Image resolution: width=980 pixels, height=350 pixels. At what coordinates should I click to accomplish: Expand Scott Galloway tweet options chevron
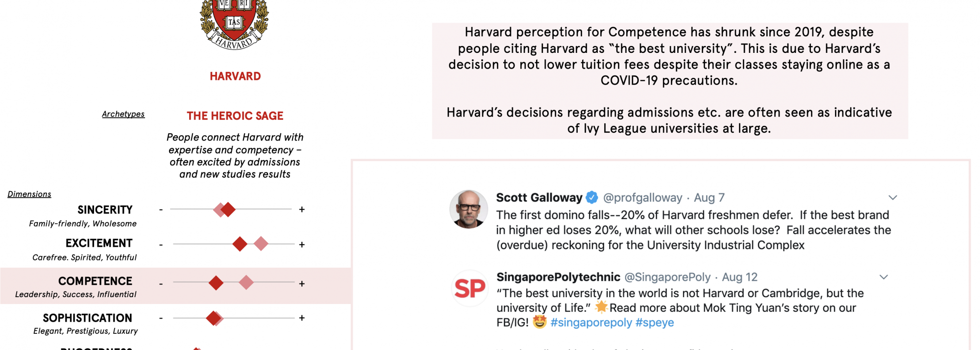[893, 198]
